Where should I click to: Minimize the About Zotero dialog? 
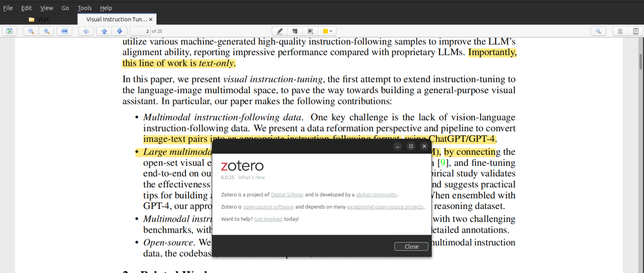point(397,146)
